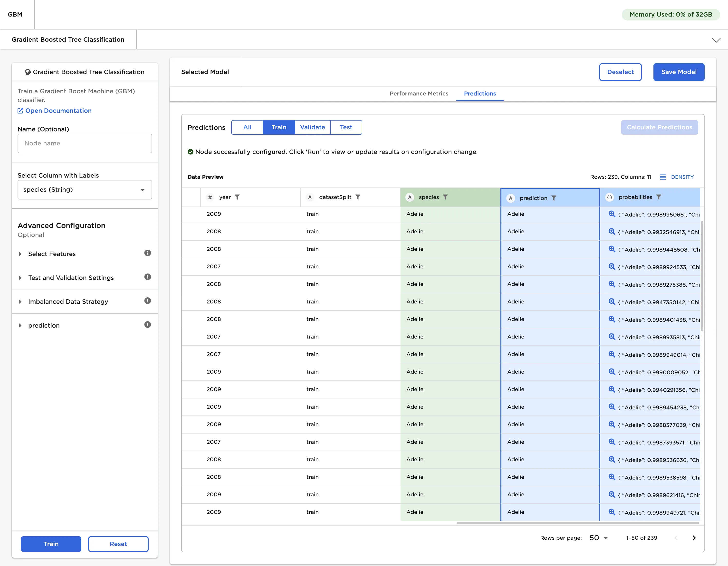The image size is (728, 566).
Task: Click filter icon on prediction column
Action: [554, 198]
